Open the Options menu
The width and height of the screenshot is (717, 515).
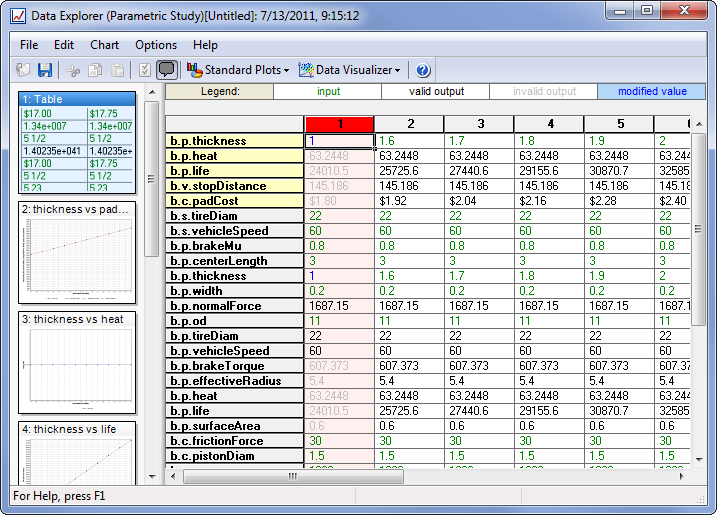click(156, 45)
